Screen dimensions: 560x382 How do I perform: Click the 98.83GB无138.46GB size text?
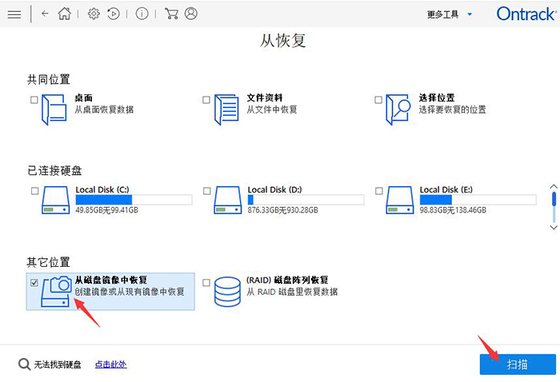click(x=453, y=210)
